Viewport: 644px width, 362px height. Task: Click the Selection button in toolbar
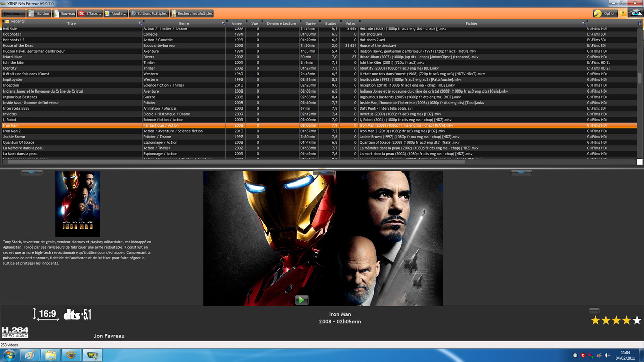13,14
